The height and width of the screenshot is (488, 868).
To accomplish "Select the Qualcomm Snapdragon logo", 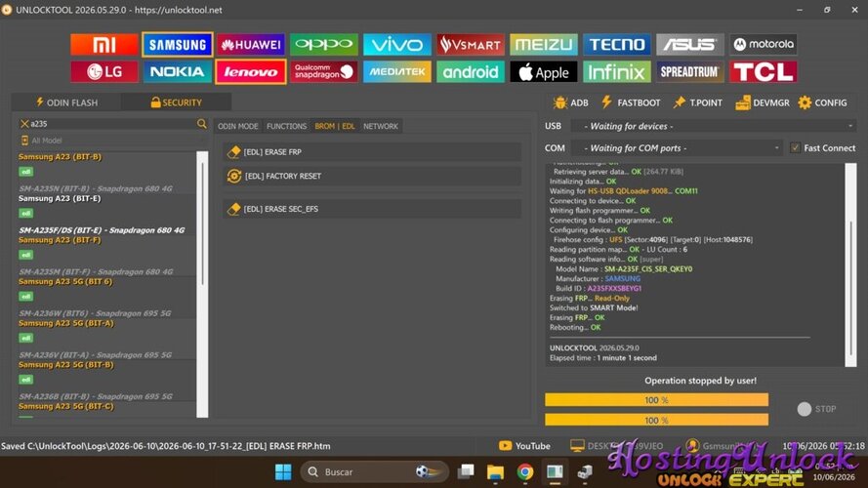I will 324,72.
